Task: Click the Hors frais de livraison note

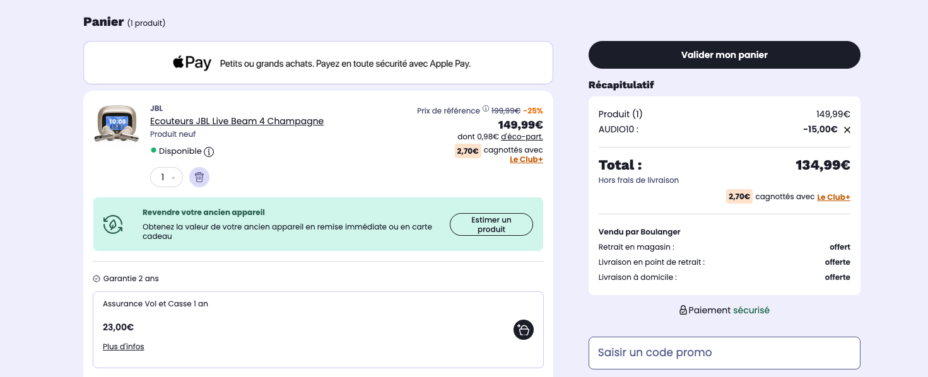Action: pos(639,181)
